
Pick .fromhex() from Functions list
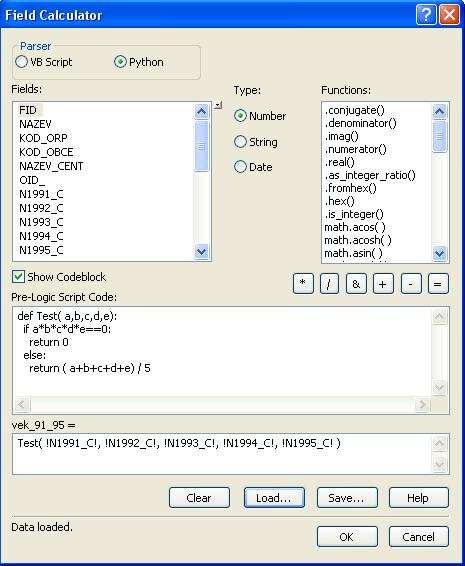tap(351, 188)
